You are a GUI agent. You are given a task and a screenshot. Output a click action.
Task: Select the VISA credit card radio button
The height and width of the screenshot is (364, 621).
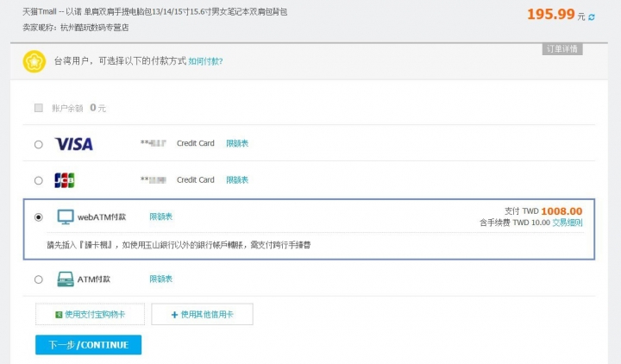point(39,144)
